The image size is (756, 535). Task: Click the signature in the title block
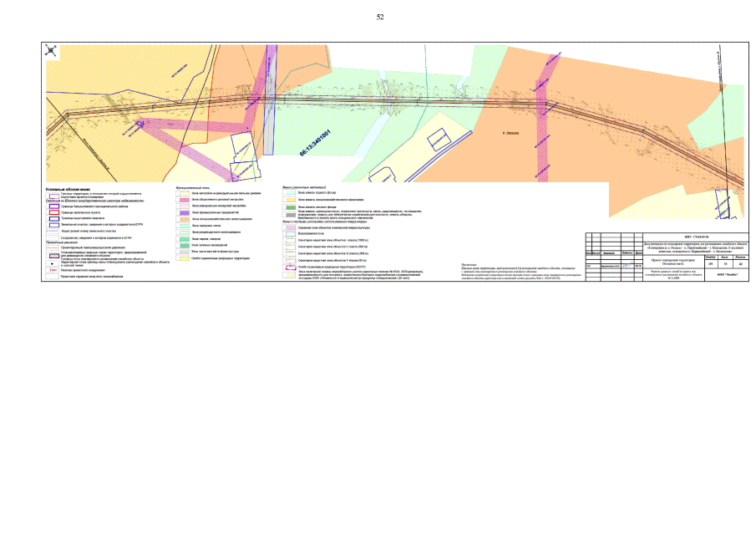coord(627,265)
